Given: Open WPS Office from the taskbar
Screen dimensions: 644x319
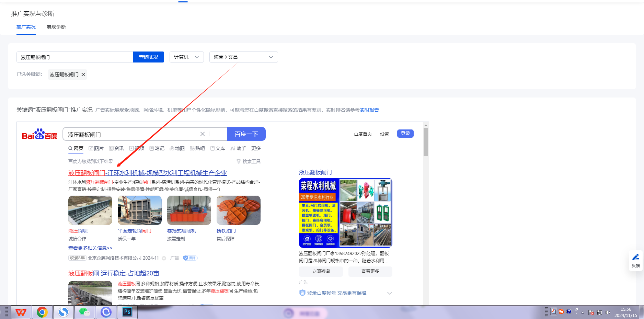Looking at the screenshot, I should click(21, 312).
